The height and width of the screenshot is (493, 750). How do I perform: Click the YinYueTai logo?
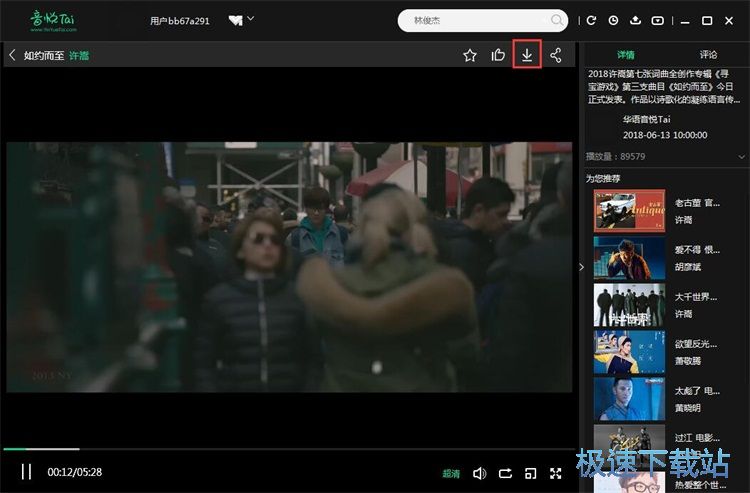tap(54, 21)
